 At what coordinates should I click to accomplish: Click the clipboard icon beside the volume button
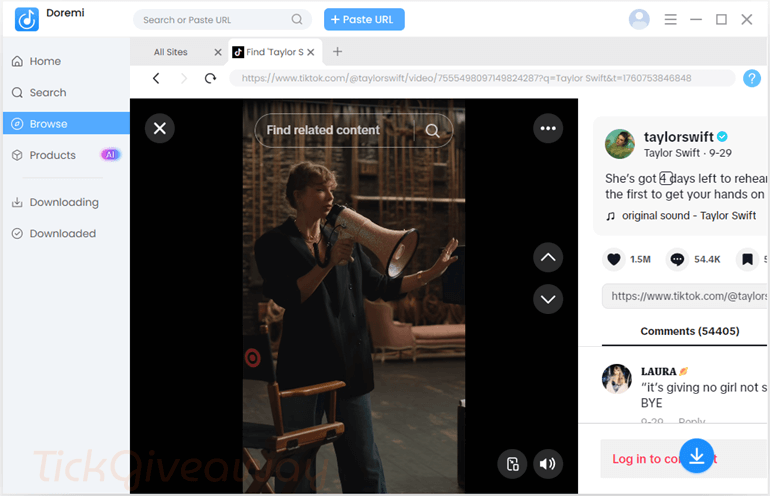[x=512, y=464]
